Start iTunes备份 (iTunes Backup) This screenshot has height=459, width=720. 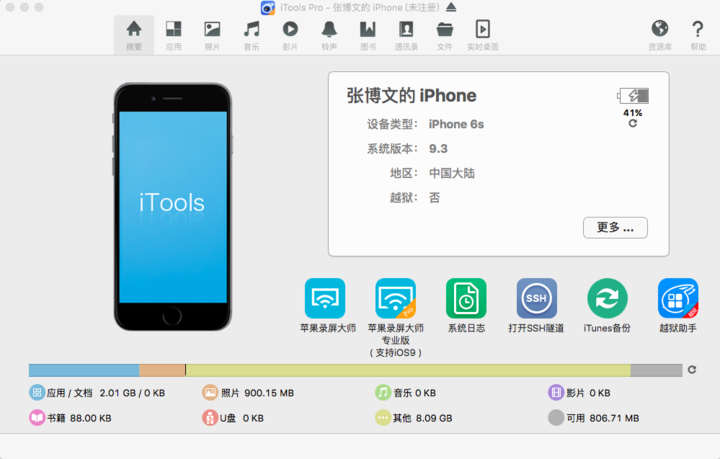607,298
